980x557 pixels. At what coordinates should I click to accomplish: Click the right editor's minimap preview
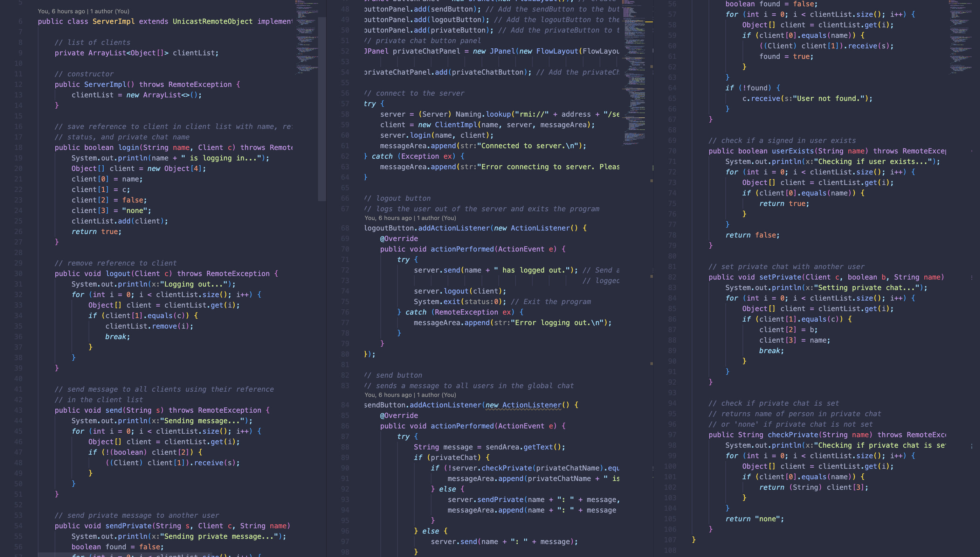click(x=960, y=36)
